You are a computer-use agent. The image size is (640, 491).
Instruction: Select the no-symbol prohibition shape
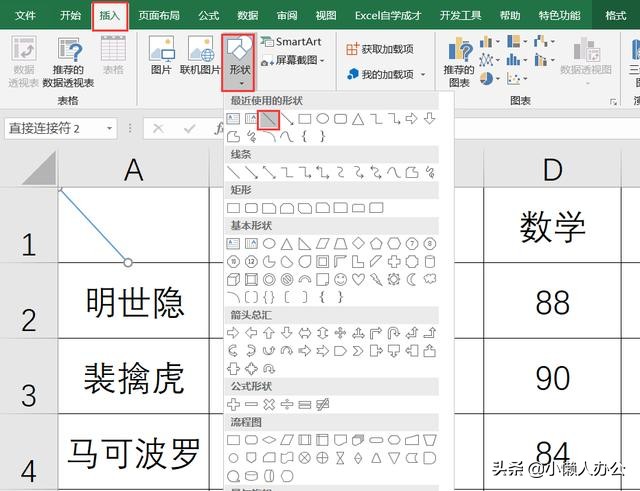(287, 280)
